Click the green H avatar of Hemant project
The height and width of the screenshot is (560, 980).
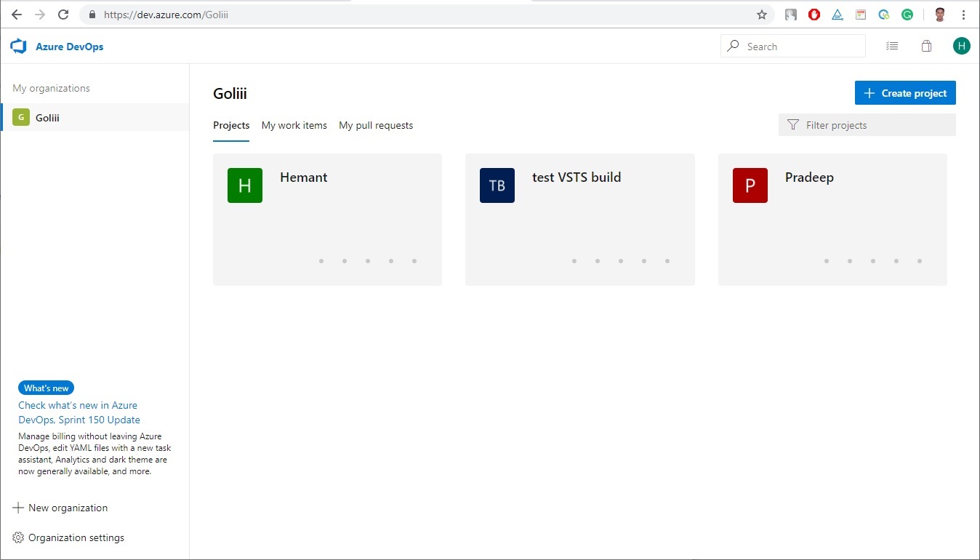pyautogui.click(x=245, y=185)
